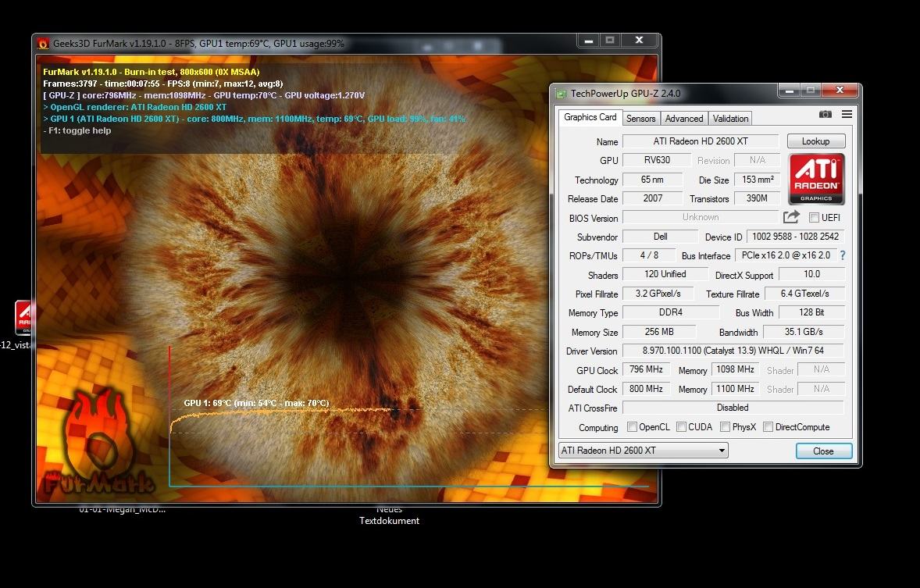Open the ATI Radeon HD 2600 XT dropdown
The height and width of the screenshot is (588, 920).
[643, 450]
